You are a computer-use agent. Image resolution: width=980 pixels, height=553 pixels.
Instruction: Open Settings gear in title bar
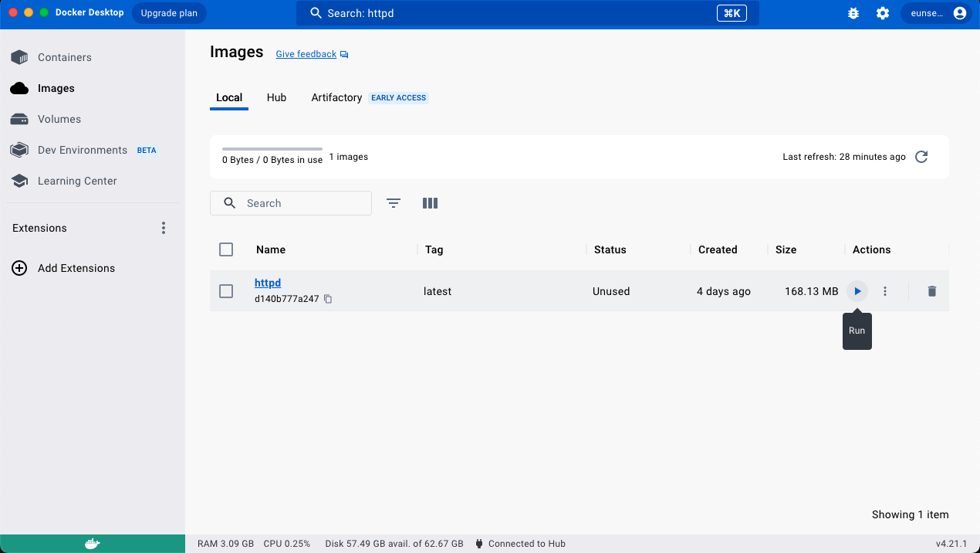click(x=883, y=13)
